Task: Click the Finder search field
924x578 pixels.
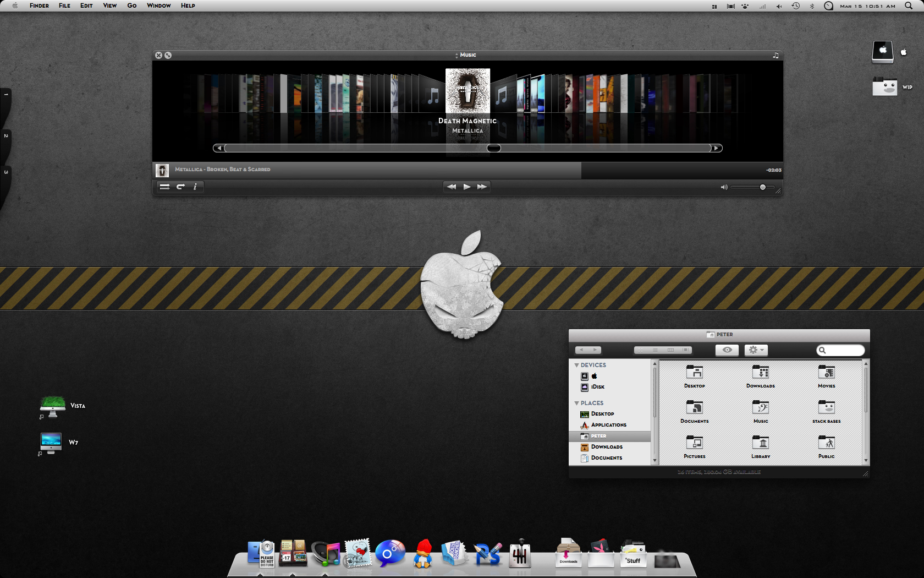Action: tap(840, 350)
